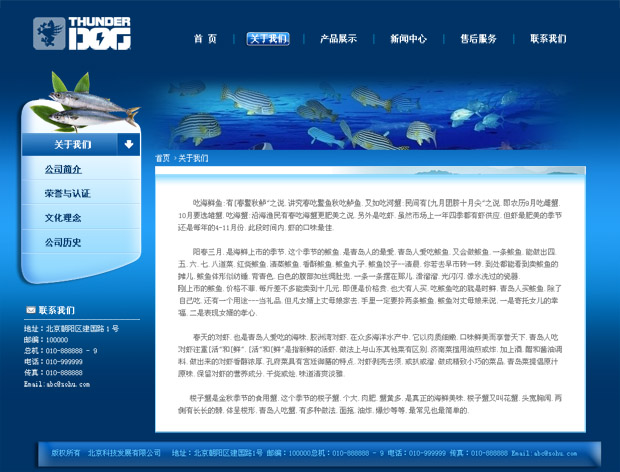620x472 pixels.
Task: Open 新闻中心 from the top menu
Action: click(x=408, y=39)
